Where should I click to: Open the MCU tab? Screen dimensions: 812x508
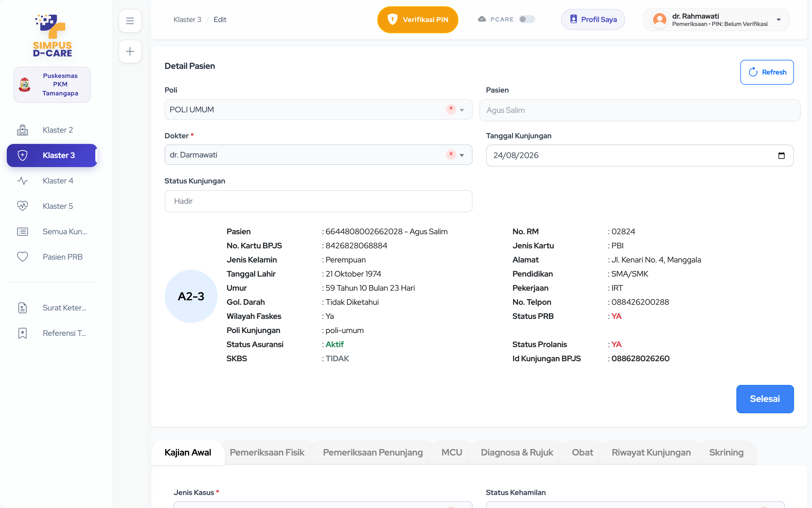point(452,453)
